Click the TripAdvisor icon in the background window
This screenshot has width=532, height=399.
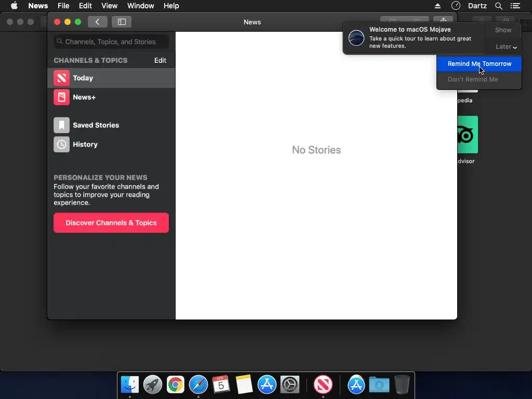tap(468, 135)
